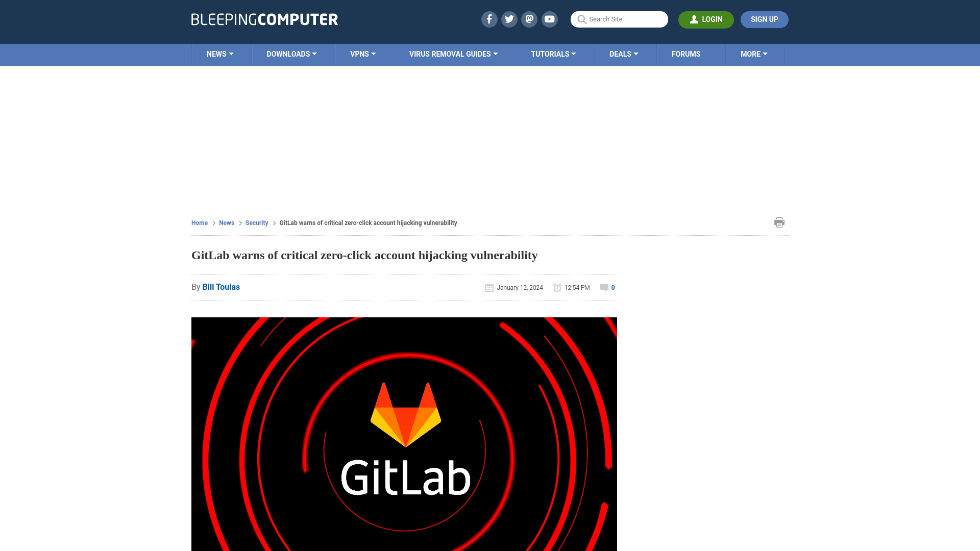Expand the MORE navigation dropdown
Screen dimensions: 980x551
point(754,55)
